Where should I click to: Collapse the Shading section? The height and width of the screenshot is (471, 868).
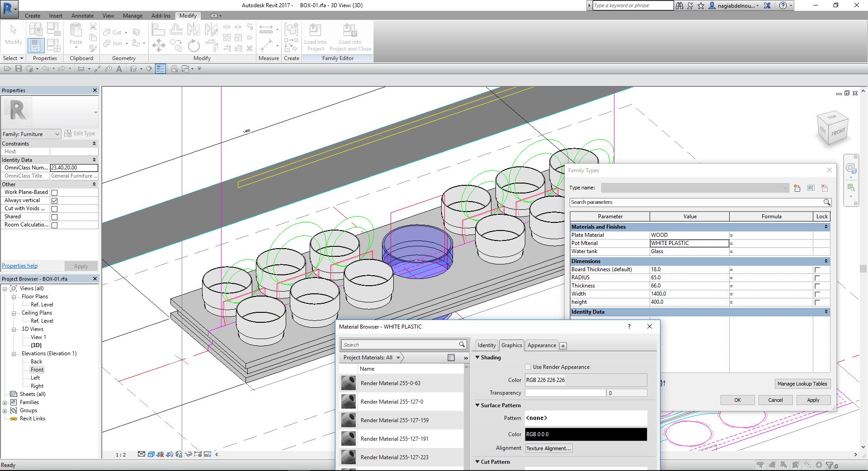click(x=477, y=358)
